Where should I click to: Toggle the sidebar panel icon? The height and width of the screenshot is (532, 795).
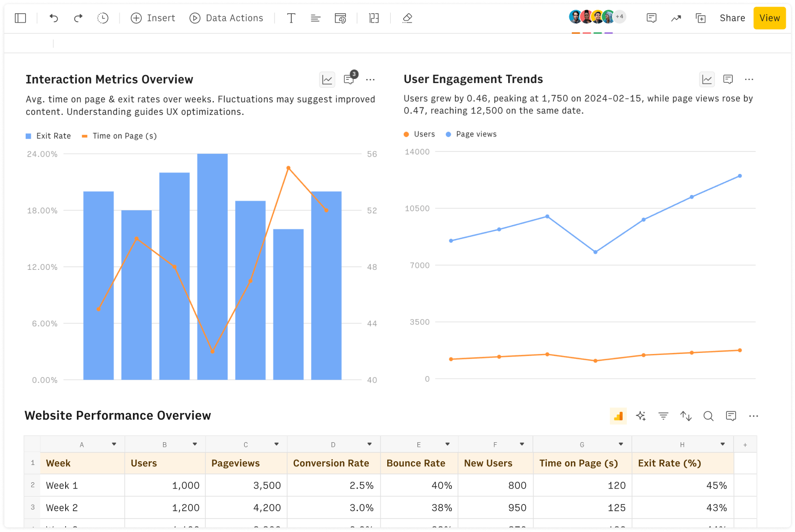(x=21, y=18)
